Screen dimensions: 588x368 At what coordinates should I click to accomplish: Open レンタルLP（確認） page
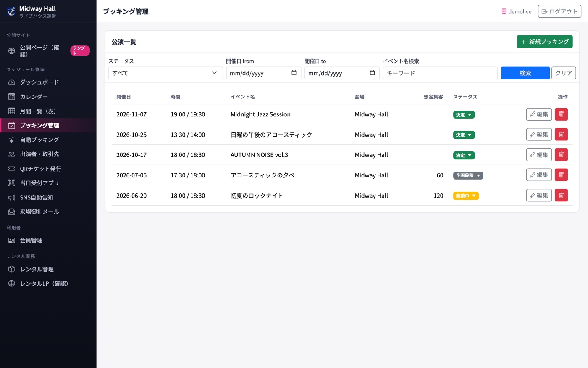[x=48, y=283]
